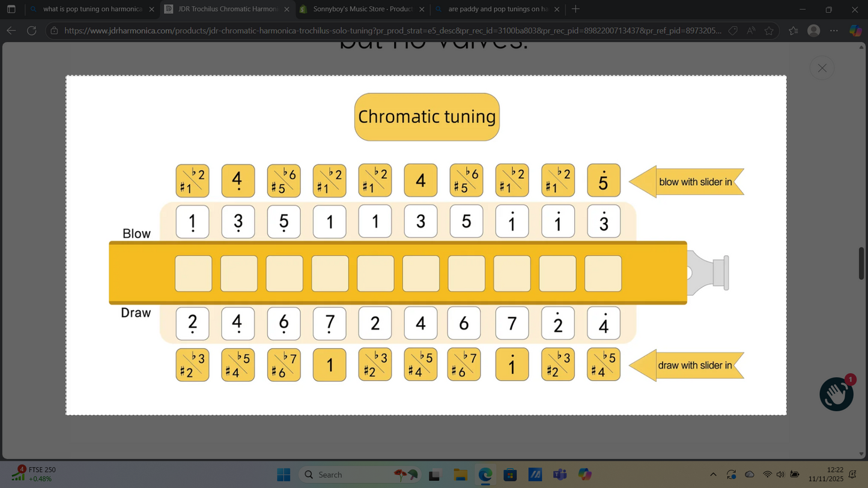Expand Settings and more ellipsis menu

(834, 31)
